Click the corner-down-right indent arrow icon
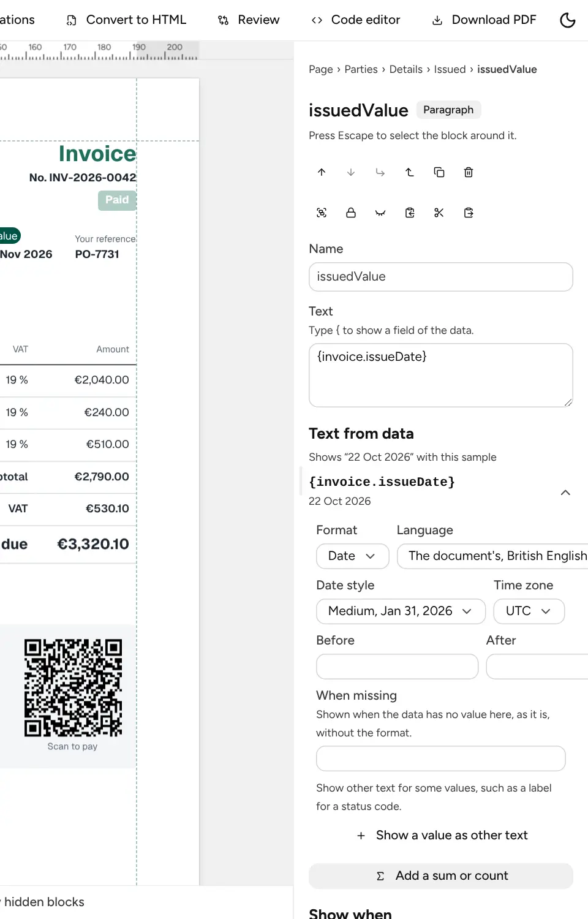The height and width of the screenshot is (919, 588). pyautogui.click(x=380, y=172)
